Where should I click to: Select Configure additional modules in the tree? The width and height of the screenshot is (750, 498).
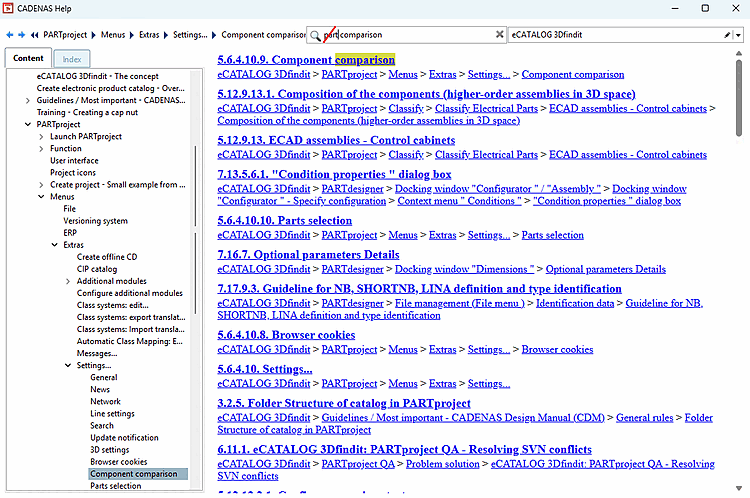130,293
